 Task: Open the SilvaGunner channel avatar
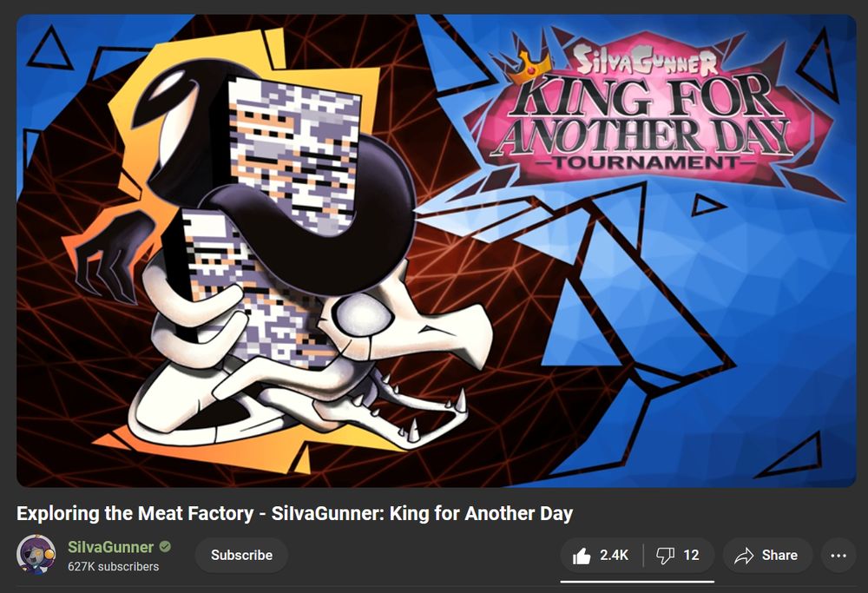(x=36, y=554)
